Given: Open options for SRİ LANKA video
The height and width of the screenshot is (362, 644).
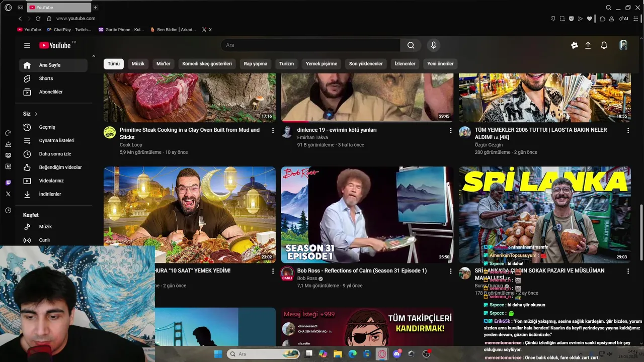Looking at the screenshot, I should 628,271.
